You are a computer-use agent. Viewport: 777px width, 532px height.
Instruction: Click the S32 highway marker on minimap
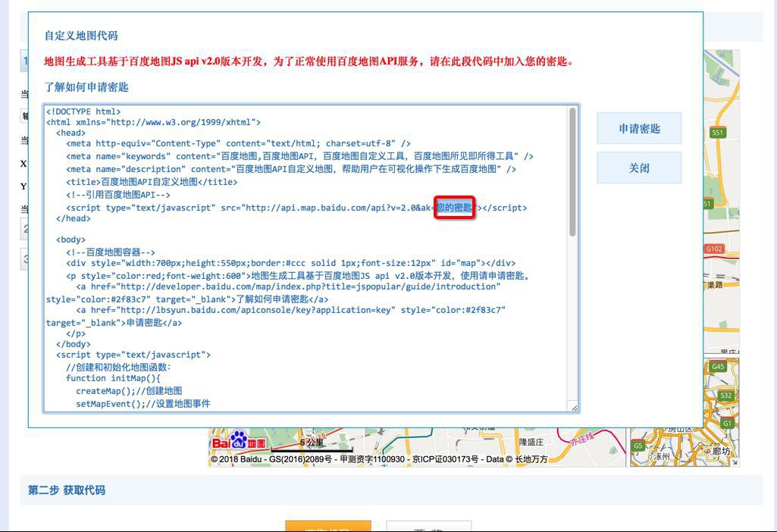pyautogui.click(x=726, y=396)
